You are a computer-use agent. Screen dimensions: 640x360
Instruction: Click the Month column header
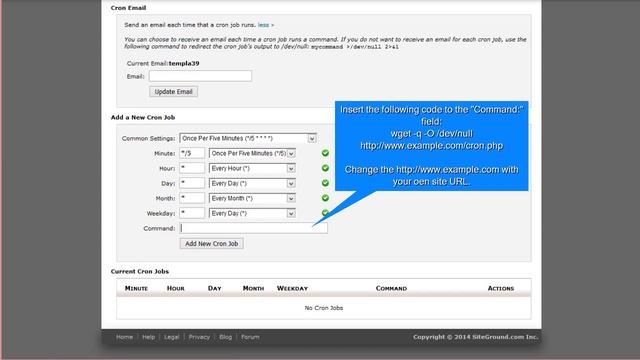(253, 288)
